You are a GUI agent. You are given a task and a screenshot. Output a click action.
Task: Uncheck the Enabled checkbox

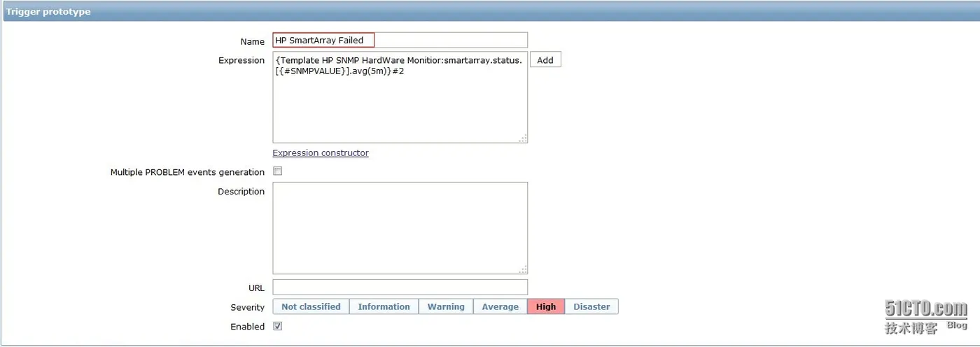point(277,326)
